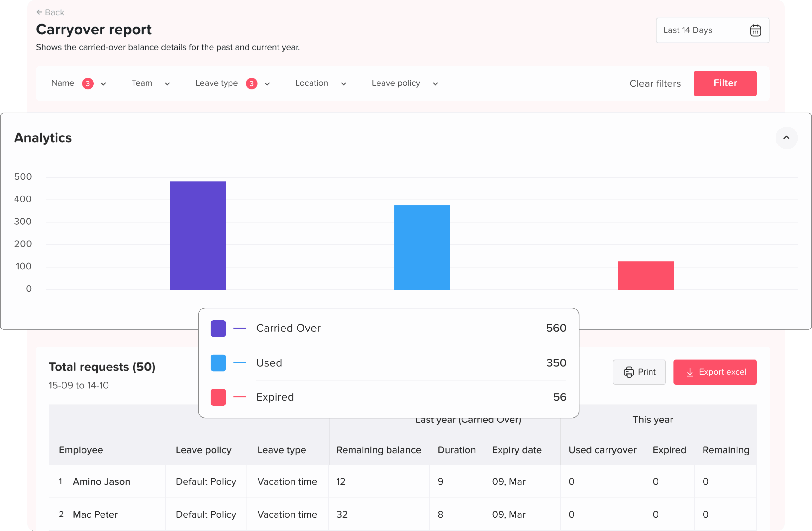The image size is (812, 531).
Task: Click the back arrow icon
Action: point(39,12)
